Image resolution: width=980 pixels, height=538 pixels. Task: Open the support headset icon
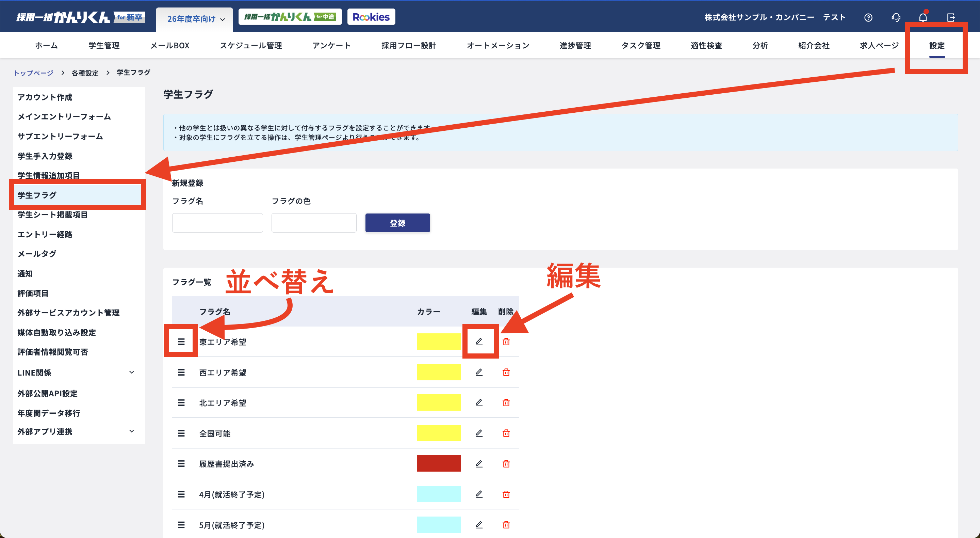pyautogui.click(x=896, y=17)
